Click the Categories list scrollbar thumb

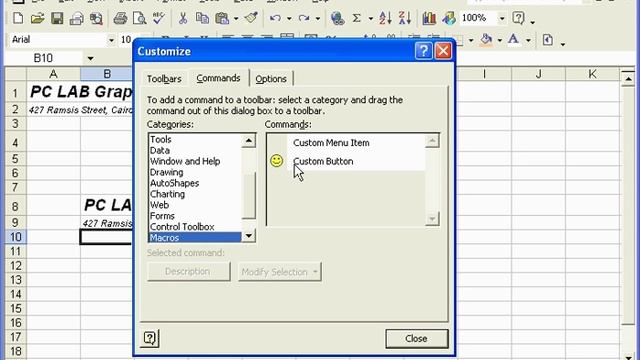pos(249,195)
